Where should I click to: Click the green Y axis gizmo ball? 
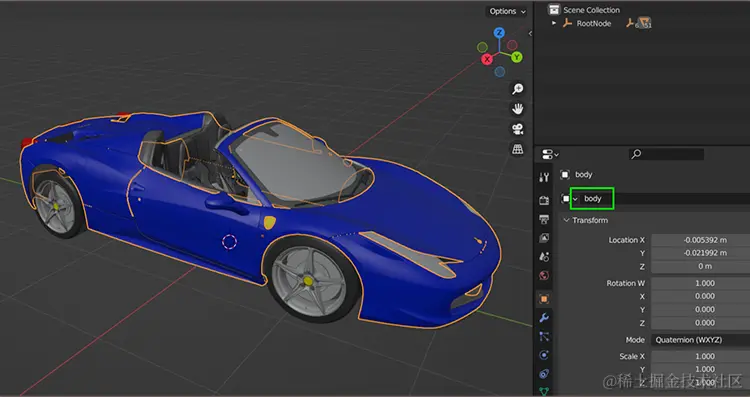(x=517, y=57)
